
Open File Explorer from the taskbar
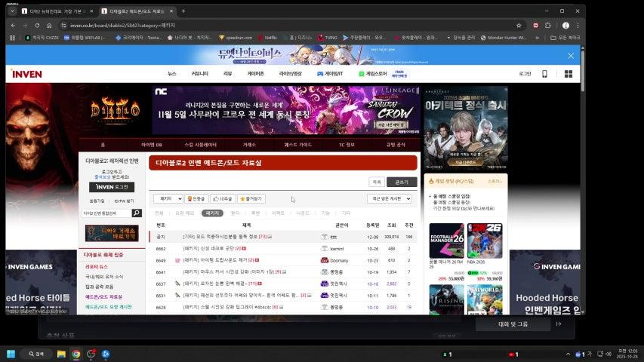(x=61, y=354)
